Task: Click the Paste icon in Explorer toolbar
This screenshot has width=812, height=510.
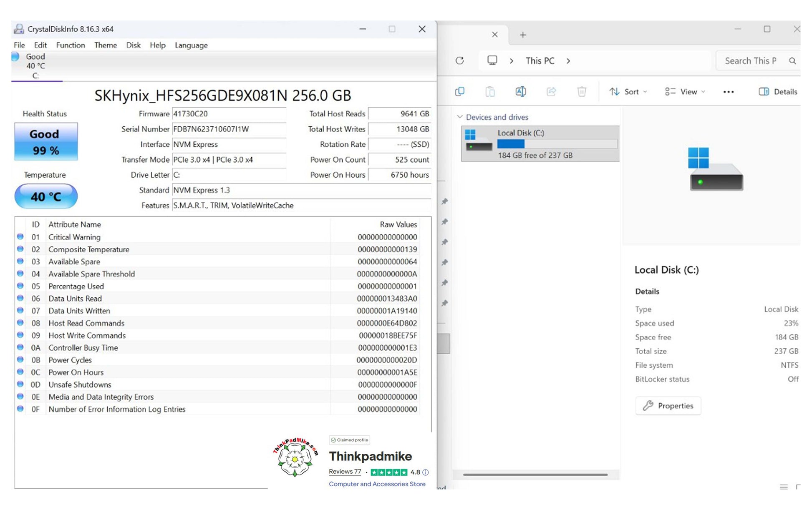Action: (x=490, y=92)
